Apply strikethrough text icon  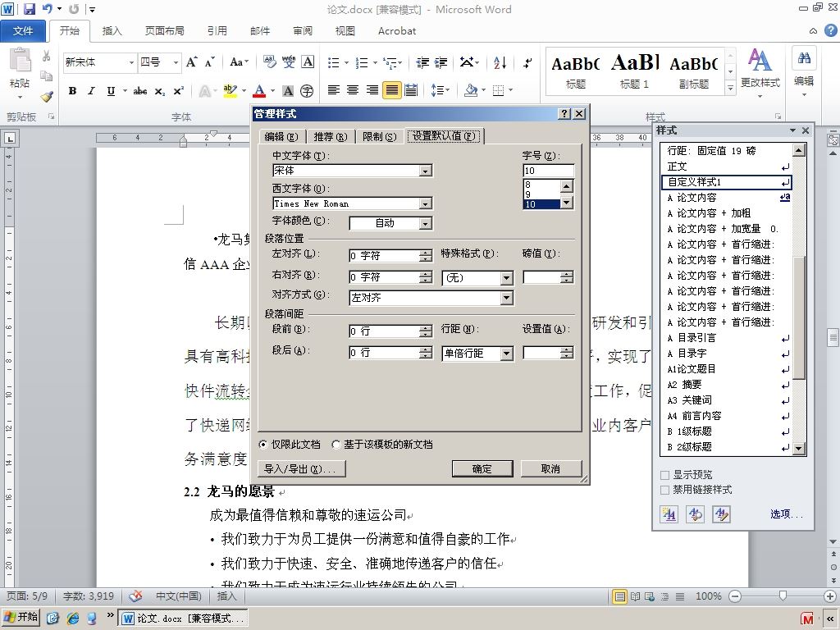click(x=140, y=91)
